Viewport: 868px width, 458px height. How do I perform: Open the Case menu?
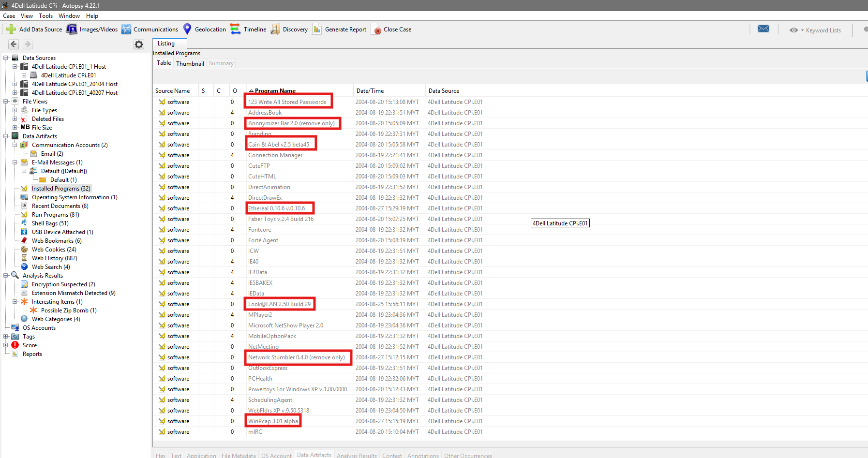pos(9,16)
